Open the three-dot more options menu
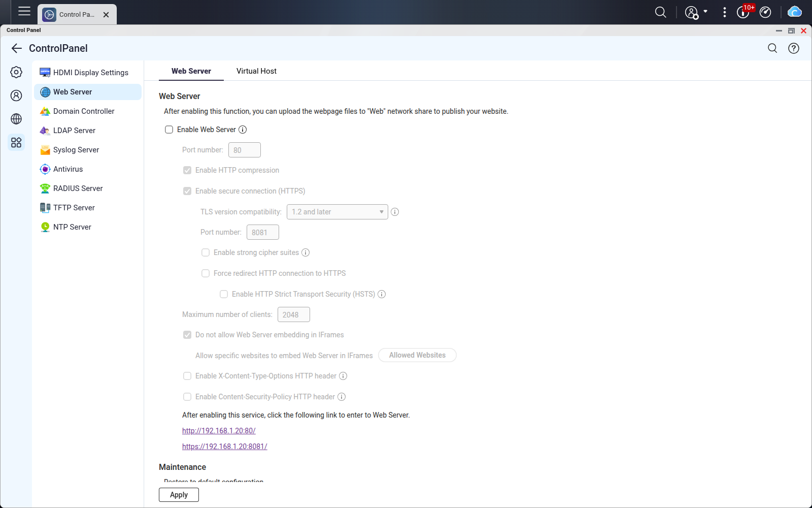Screen dimensions: 812x508 point(724,12)
